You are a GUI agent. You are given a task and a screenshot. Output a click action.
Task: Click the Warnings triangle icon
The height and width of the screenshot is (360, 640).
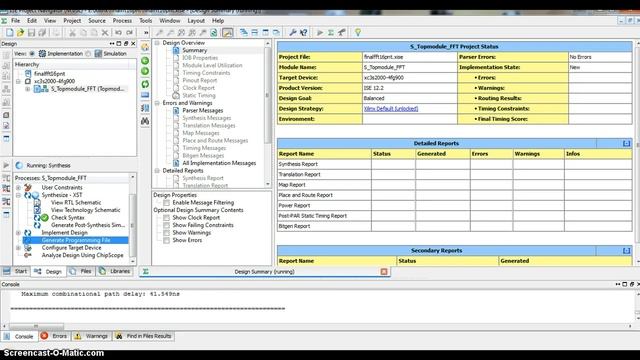coord(78,336)
